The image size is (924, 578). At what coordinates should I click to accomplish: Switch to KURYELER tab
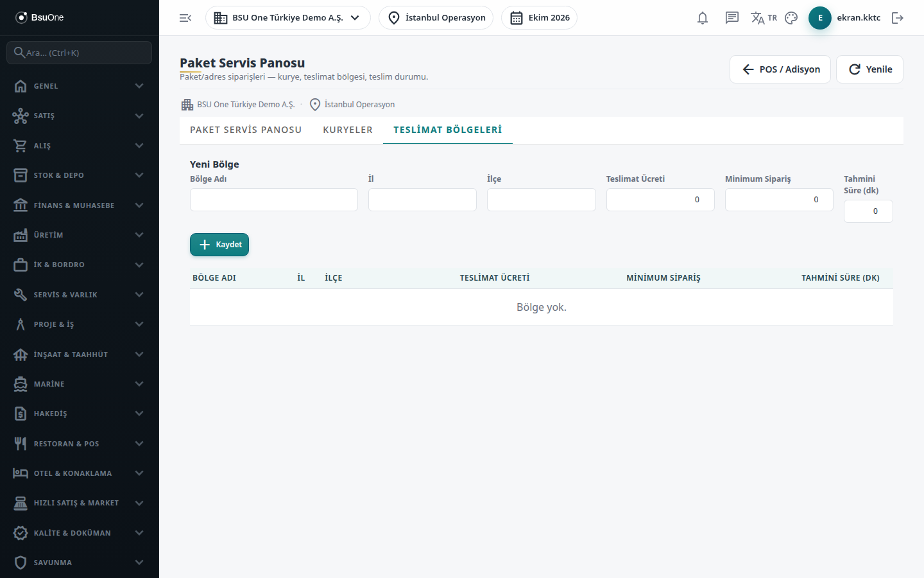point(348,130)
